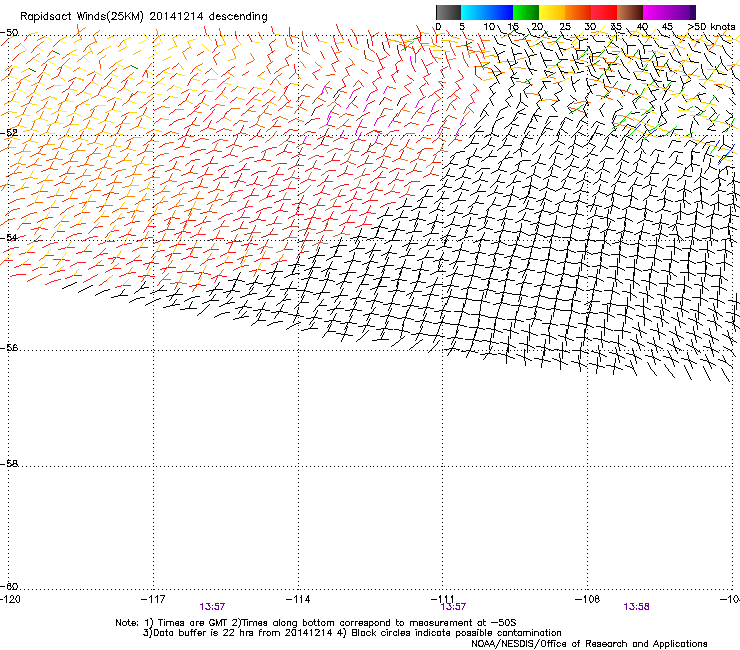Click the gray 0-5 knots legend swatch
The height and width of the screenshot is (650, 740).
448,12
